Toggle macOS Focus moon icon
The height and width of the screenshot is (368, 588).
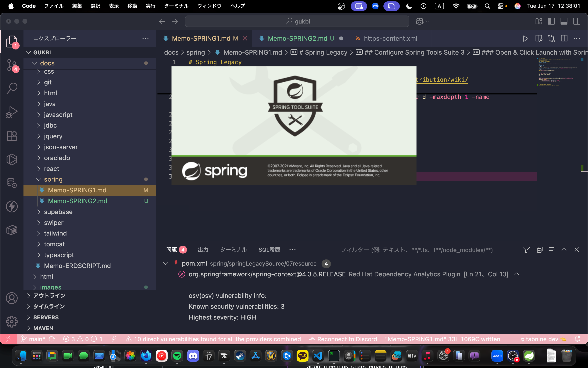tap(409, 6)
